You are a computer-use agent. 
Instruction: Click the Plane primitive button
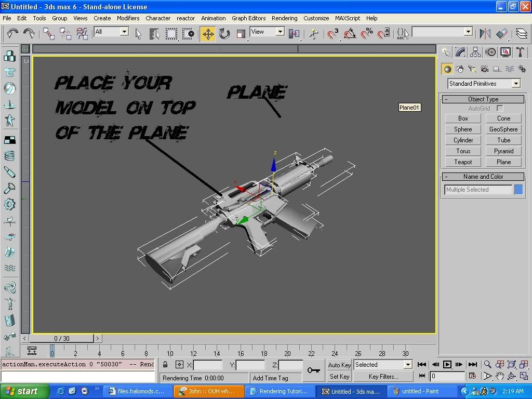point(503,162)
